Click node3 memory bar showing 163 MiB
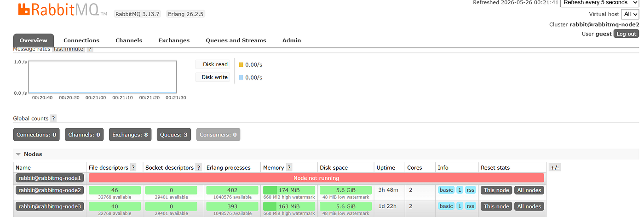The height and width of the screenshot is (217, 644). pyautogui.click(x=289, y=206)
